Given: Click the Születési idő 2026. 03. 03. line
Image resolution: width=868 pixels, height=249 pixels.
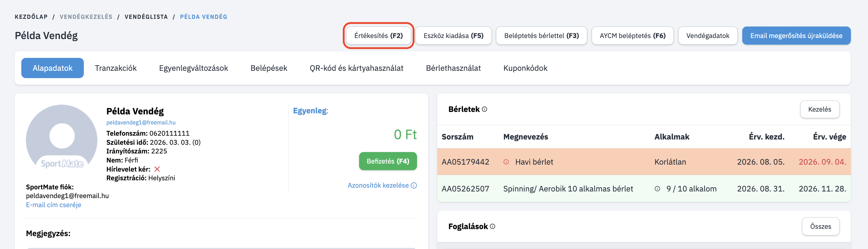Looking at the screenshot, I should click(x=153, y=142).
